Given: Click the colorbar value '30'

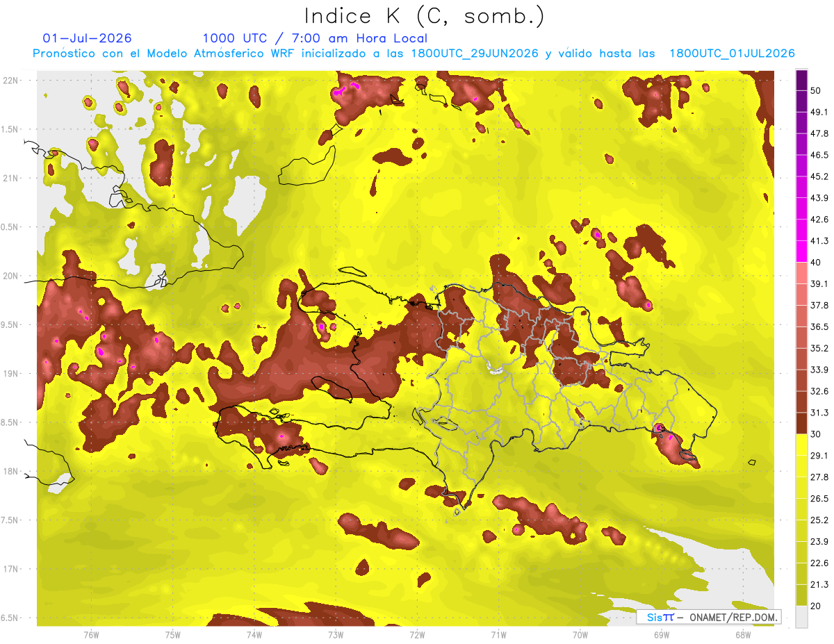Looking at the screenshot, I should point(816,434).
